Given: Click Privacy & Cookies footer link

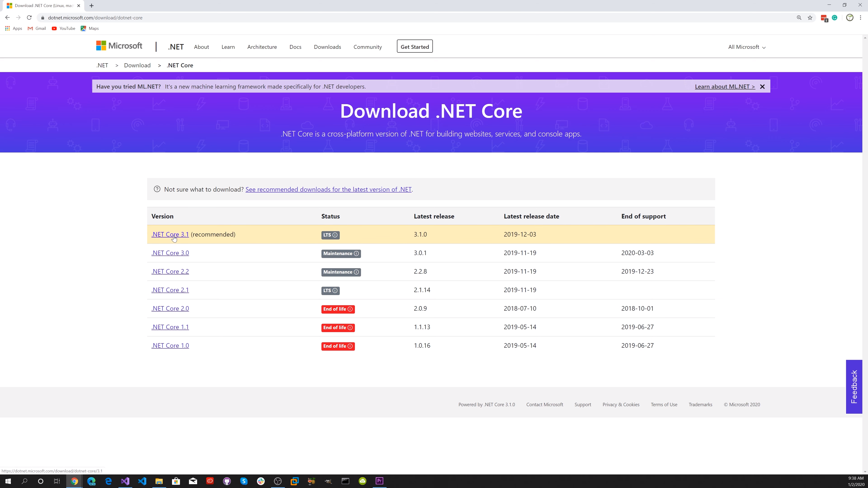Looking at the screenshot, I should pos(621,404).
